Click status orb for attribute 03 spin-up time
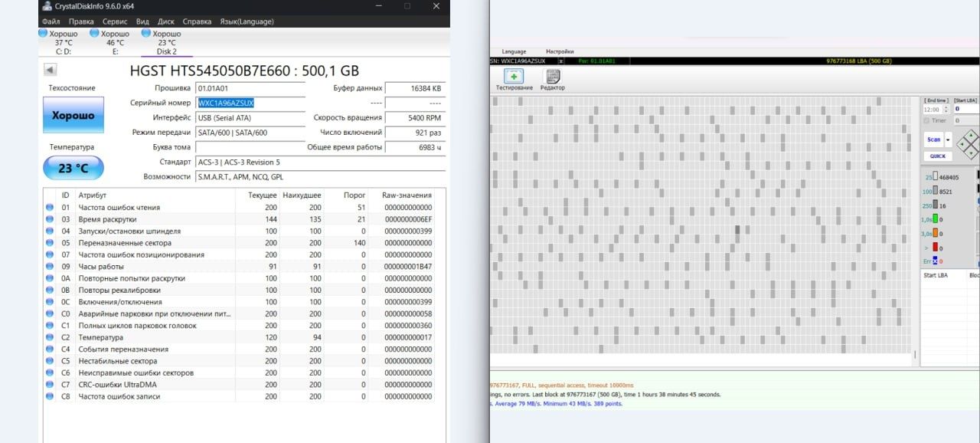 [50, 219]
